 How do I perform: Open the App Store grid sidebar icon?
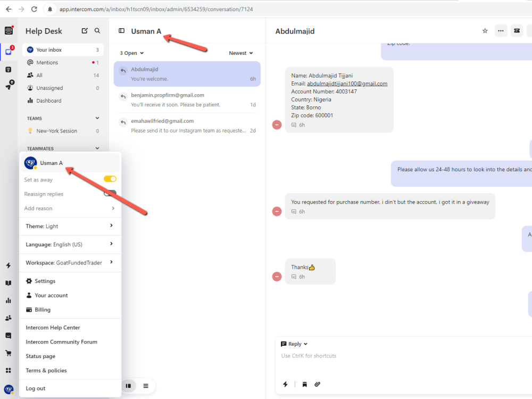(9, 370)
